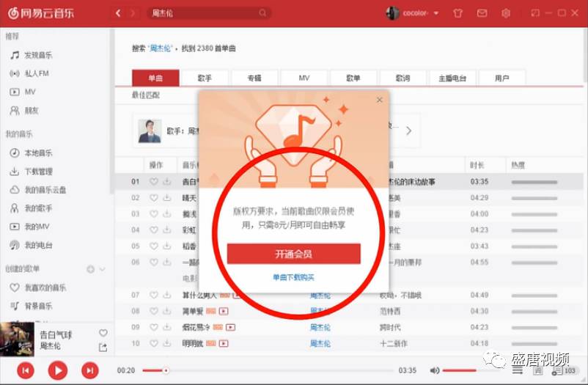588x385 pixels.
Task: Like song 07 算什么男人
Action: (154, 295)
